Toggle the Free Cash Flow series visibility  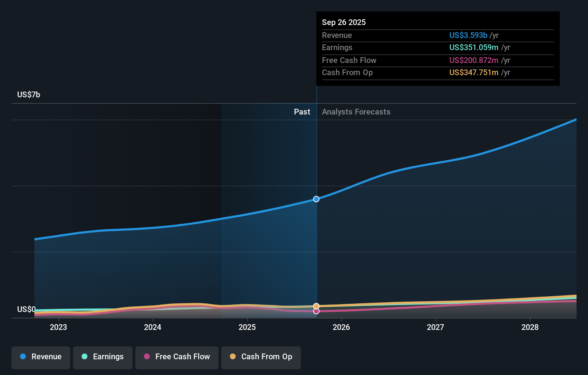point(177,357)
